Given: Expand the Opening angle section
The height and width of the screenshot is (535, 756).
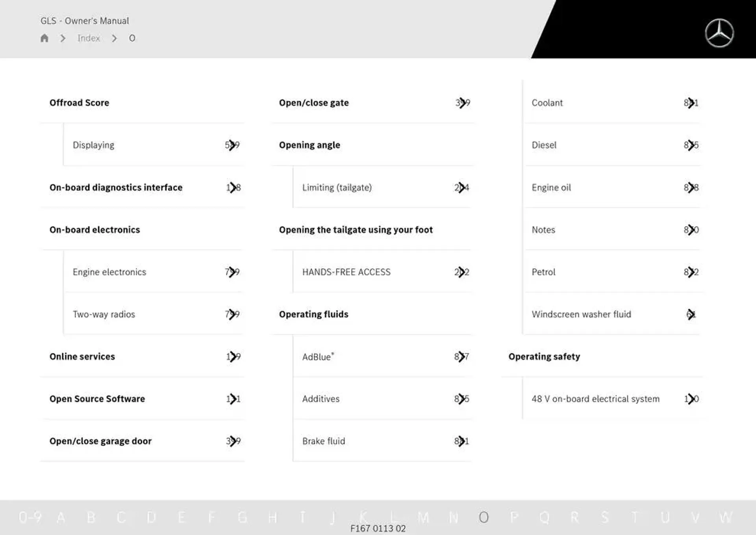Looking at the screenshot, I should tap(313, 143).
